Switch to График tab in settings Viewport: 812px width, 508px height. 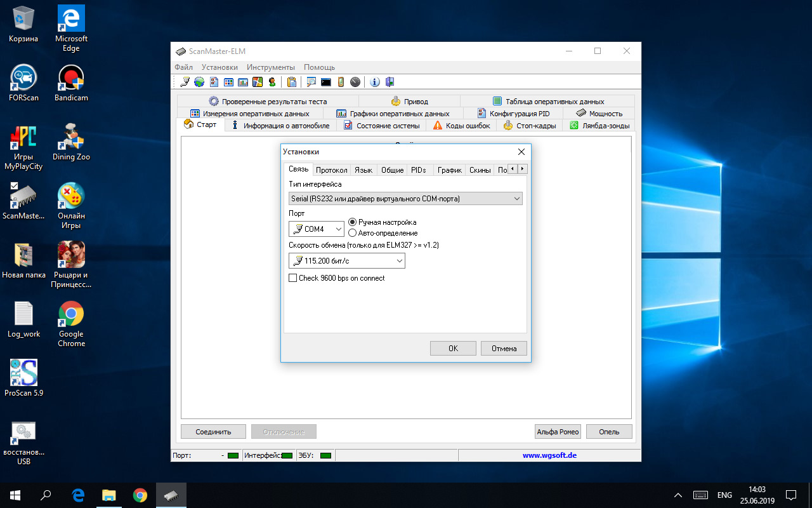point(450,170)
